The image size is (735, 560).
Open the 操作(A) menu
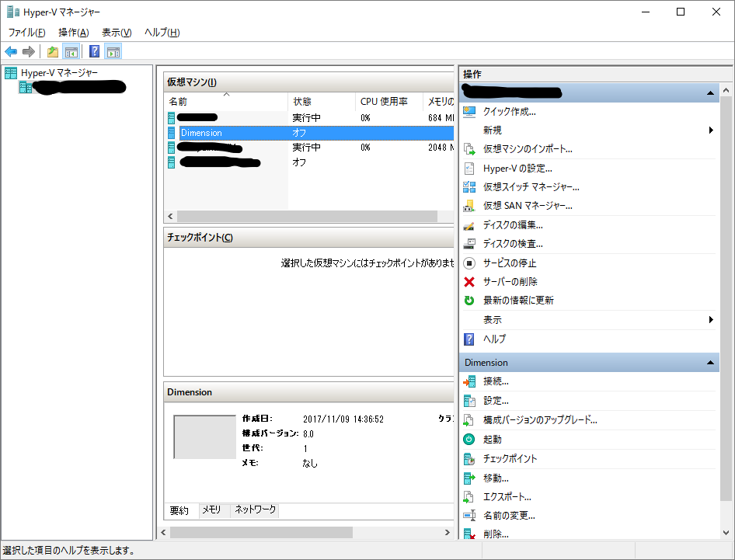(74, 33)
